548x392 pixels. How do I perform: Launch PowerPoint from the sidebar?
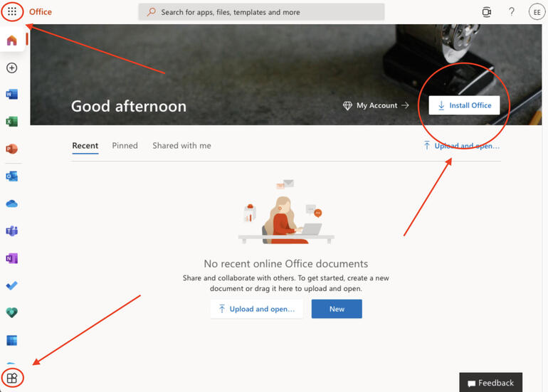[12, 149]
